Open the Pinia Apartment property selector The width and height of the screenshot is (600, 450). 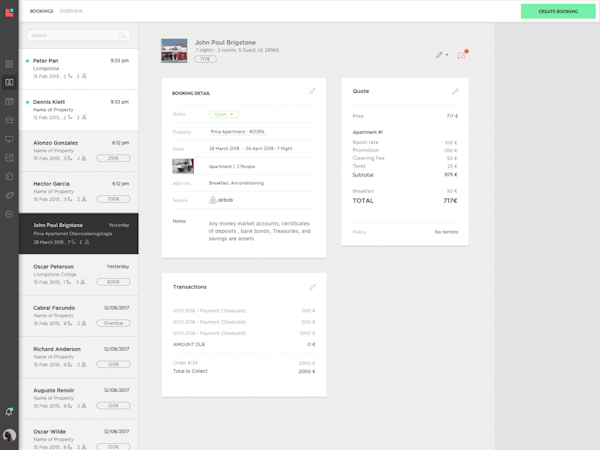(x=237, y=131)
